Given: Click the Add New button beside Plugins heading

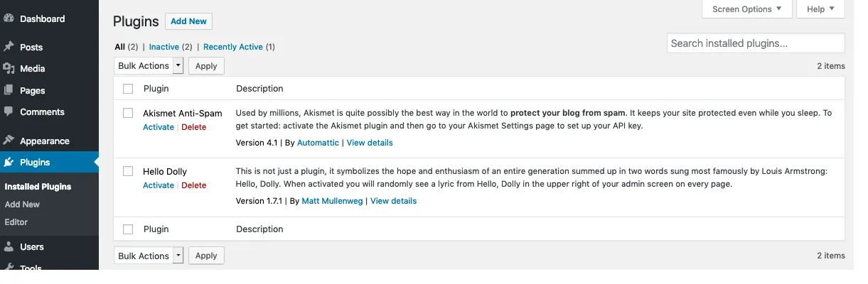Looking at the screenshot, I should [x=188, y=21].
